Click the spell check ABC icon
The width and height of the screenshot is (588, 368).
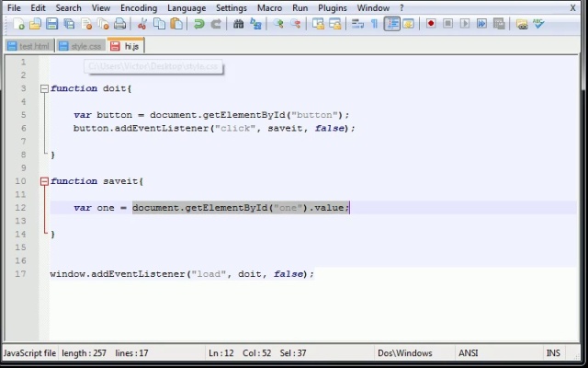point(538,24)
